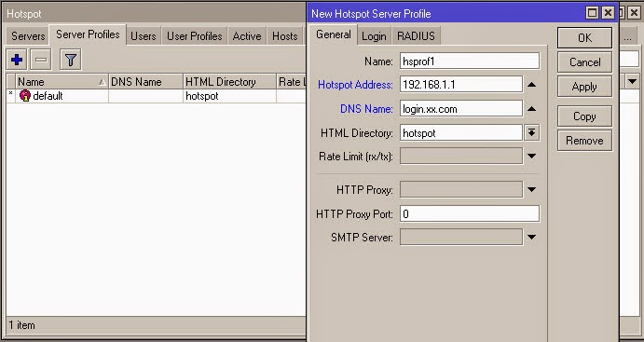Screen dimensions: 644x342
Task: Expand the Rate Limit (rx/tx) field
Action: pyautogui.click(x=531, y=156)
